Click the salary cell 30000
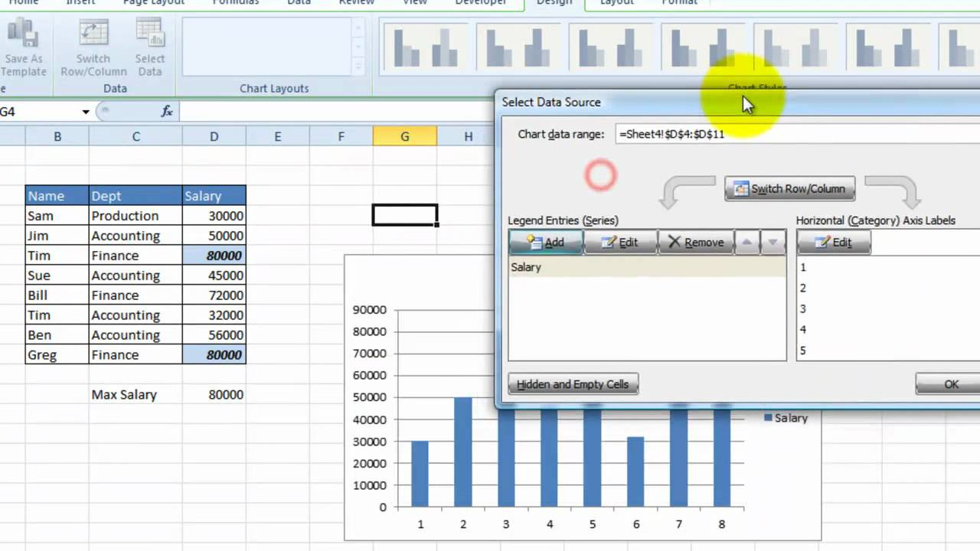Image resolution: width=980 pixels, height=551 pixels. click(214, 216)
